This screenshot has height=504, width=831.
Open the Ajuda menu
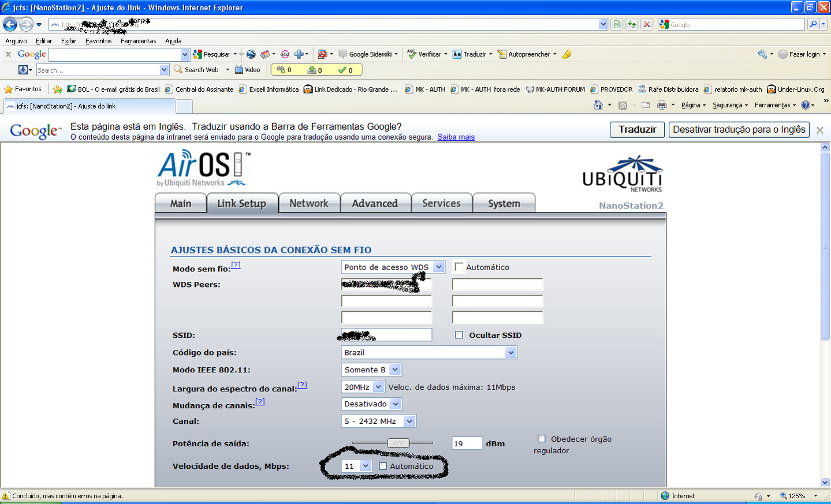[173, 41]
